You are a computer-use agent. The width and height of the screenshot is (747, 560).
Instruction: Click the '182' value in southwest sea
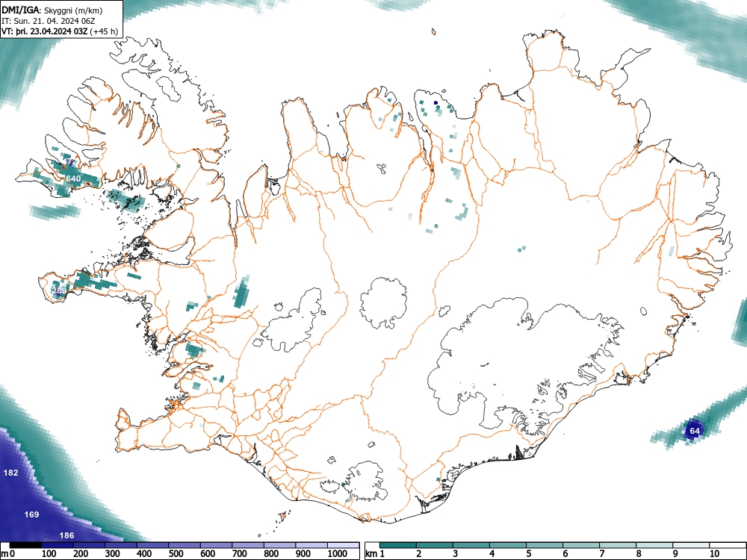(x=10, y=473)
